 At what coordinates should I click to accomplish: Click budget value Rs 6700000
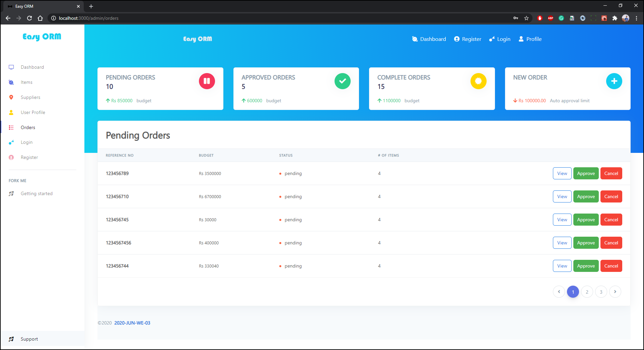[210, 196]
